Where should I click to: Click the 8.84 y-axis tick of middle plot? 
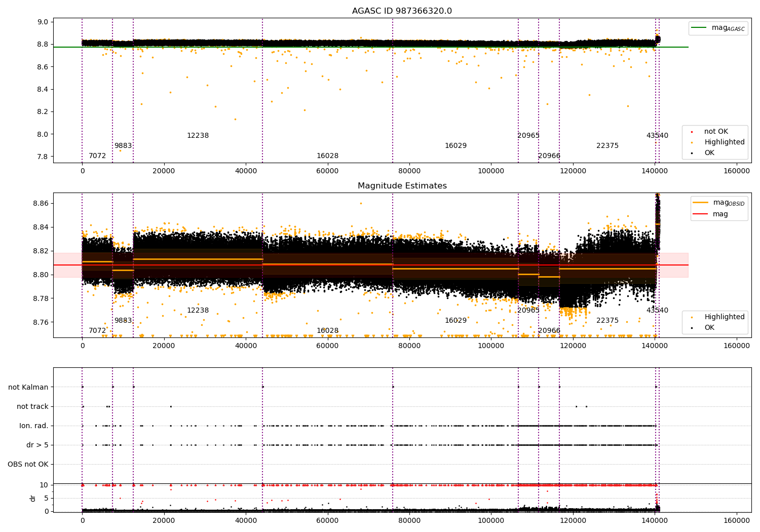41,227
